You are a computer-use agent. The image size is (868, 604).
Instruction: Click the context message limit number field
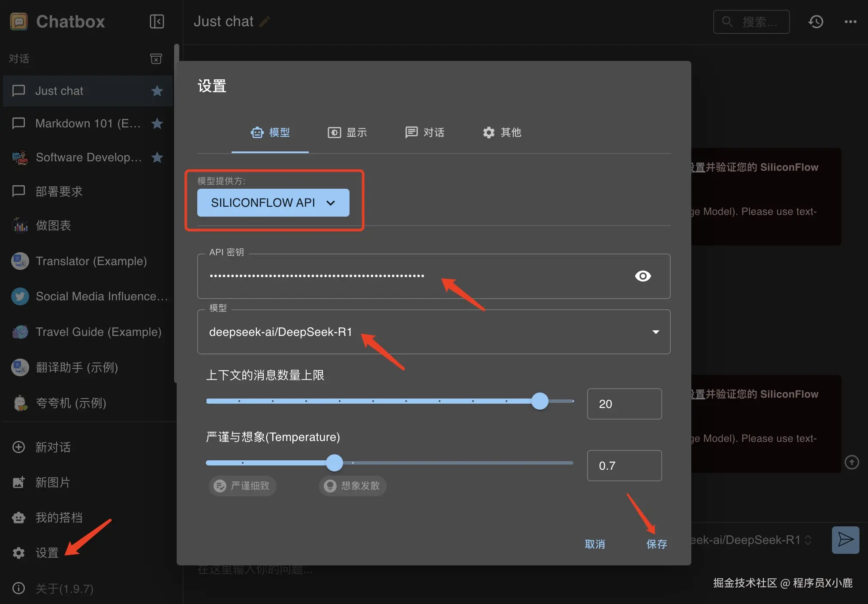pos(624,404)
